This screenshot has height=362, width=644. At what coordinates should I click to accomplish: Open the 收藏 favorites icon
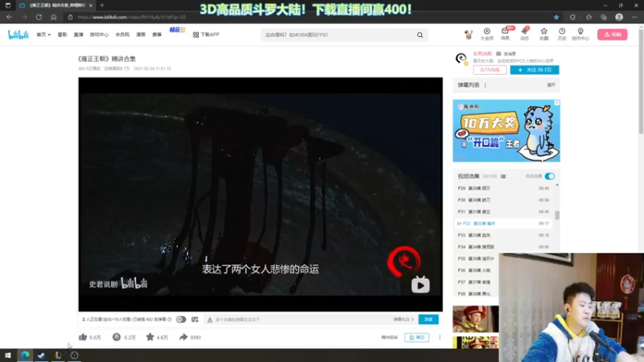click(544, 34)
